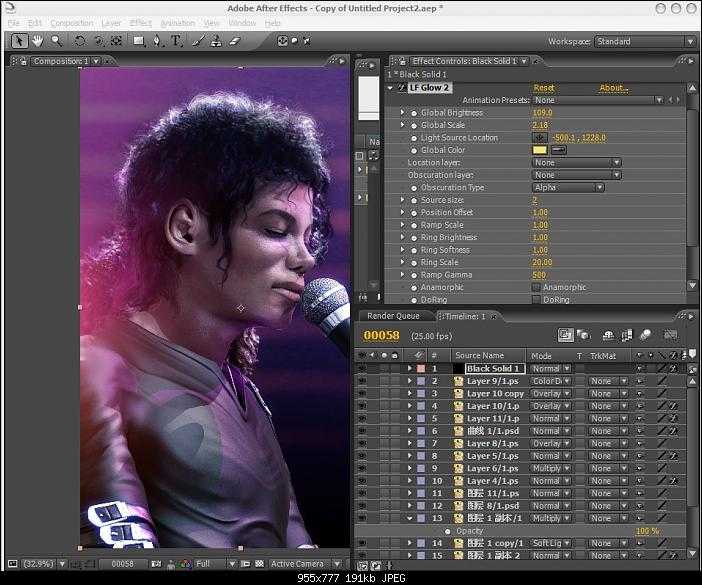702x585 pixels.
Task: Toggle the transparency grid checkerboard icon
Action: (x=259, y=564)
